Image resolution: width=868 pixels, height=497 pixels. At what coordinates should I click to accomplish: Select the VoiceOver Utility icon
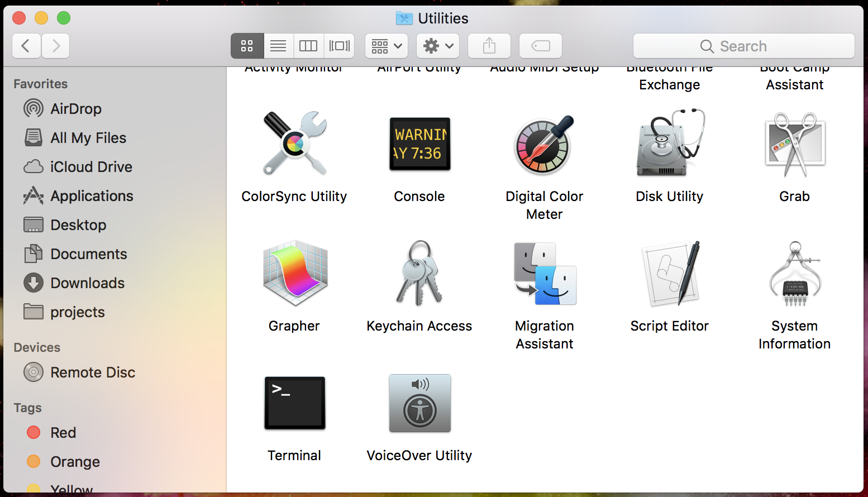419,403
